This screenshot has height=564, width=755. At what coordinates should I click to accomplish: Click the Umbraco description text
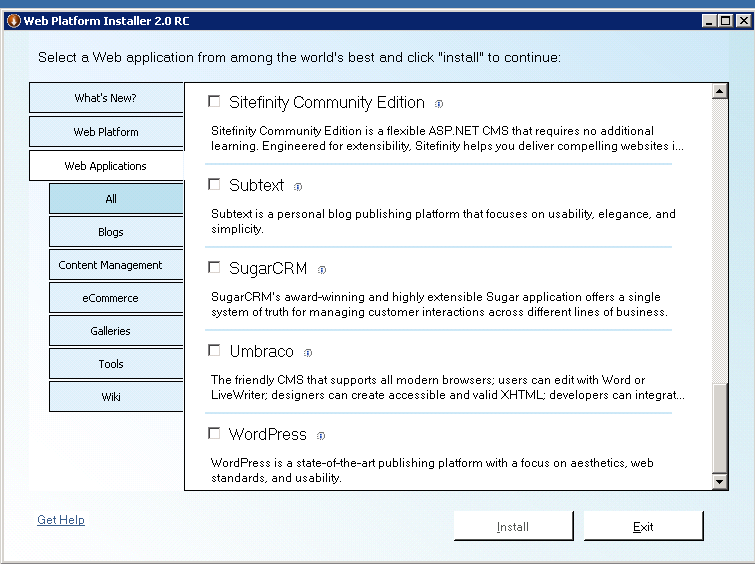point(448,387)
